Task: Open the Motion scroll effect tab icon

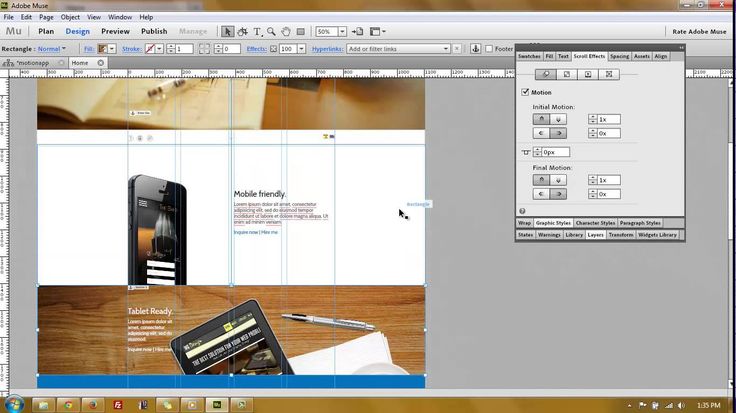Action: click(546, 74)
